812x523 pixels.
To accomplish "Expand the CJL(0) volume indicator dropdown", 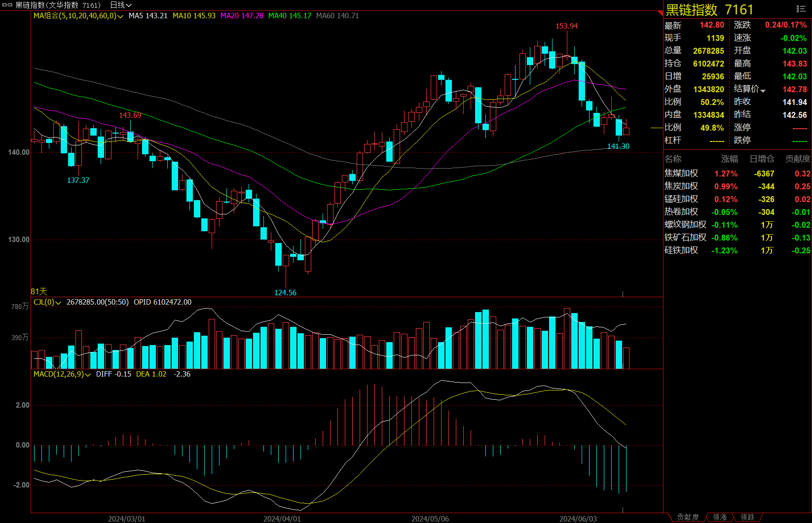I will tap(58, 303).
